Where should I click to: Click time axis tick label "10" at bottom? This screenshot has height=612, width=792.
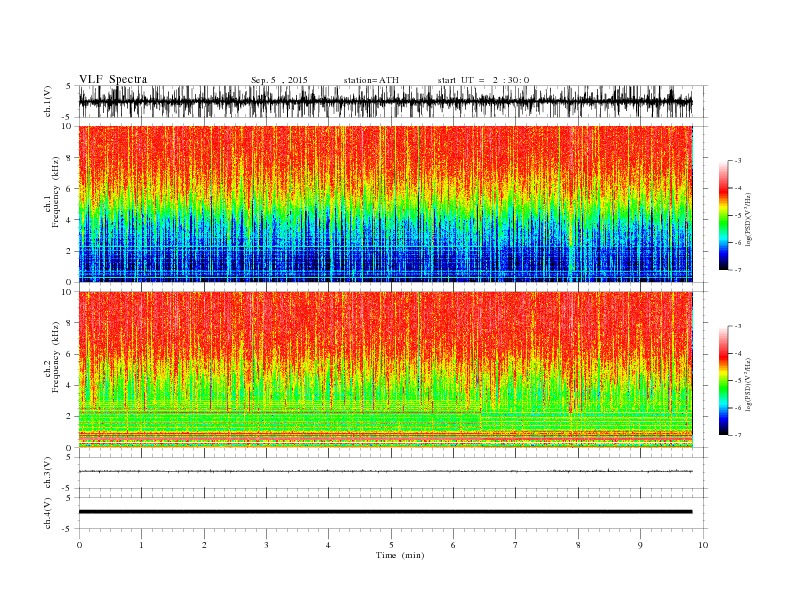(703, 545)
